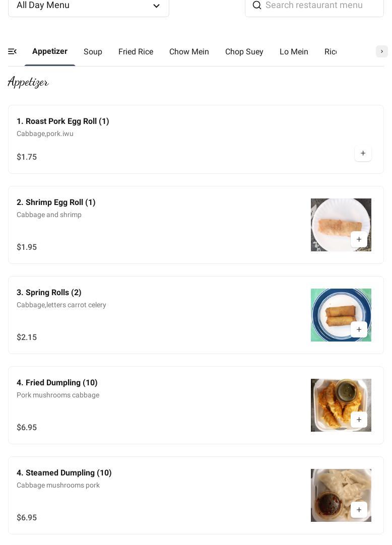
Task: Expand menu selector via chevron arrow
Action: (x=156, y=6)
